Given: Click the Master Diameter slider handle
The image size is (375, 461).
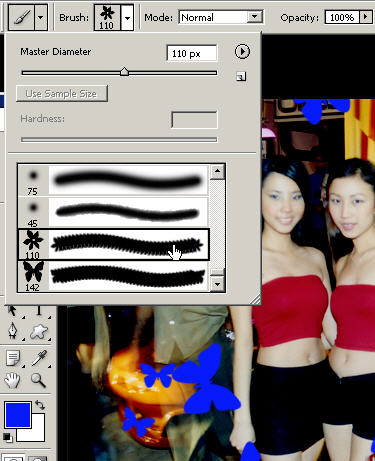Looking at the screenshot, I should pyautogui.click(x=124, y=71).
